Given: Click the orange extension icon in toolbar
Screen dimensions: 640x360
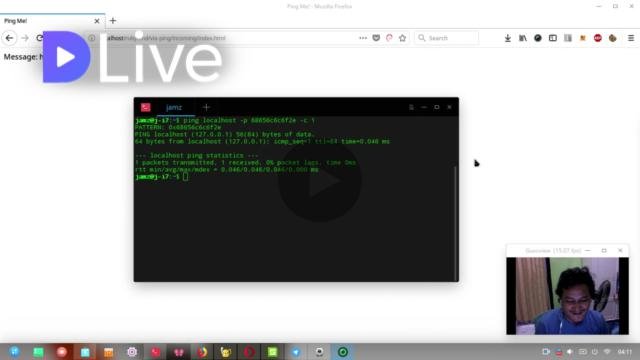Looking at the screenshot, I should (x=583, y=38).
